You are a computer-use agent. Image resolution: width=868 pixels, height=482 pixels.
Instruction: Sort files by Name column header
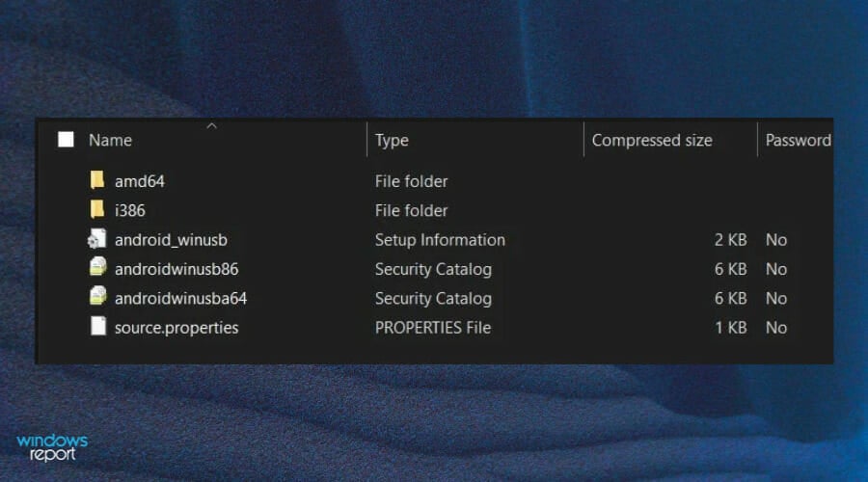(x=110, y=140)
